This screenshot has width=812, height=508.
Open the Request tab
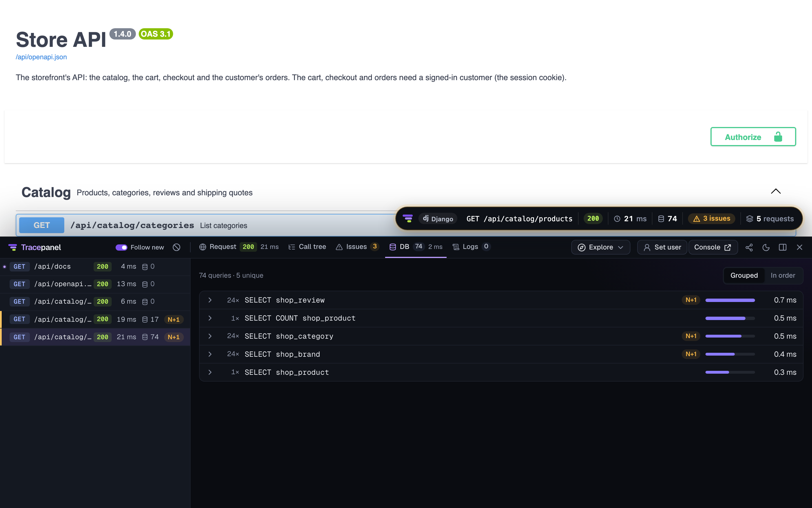coord(239,247)
